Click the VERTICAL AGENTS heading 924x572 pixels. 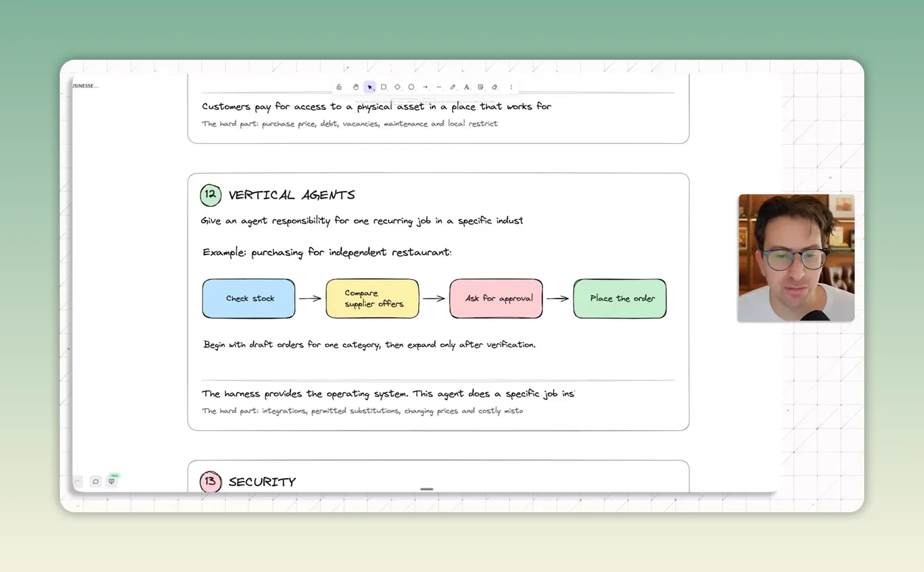[292, 195]
